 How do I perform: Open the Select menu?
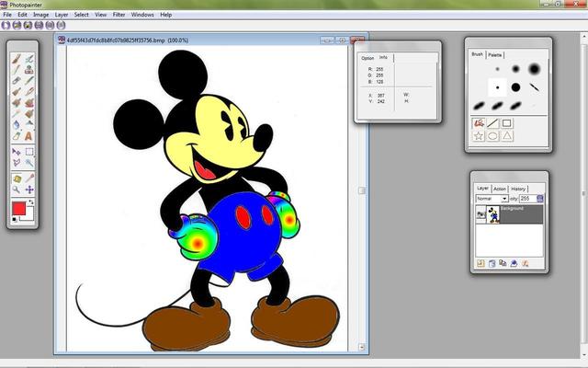pyautogui.click(x=82, y=15)
